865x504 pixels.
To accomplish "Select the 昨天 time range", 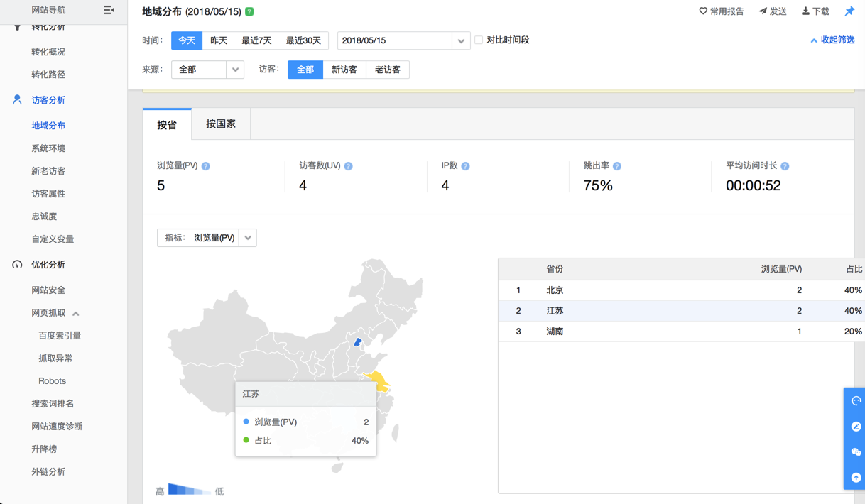I will click(219, 40).
